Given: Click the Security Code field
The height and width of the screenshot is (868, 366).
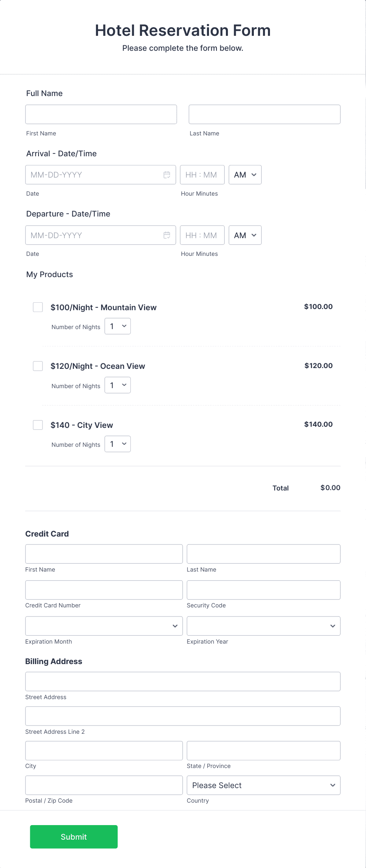Looking at the screenshot, I should 264,590.
